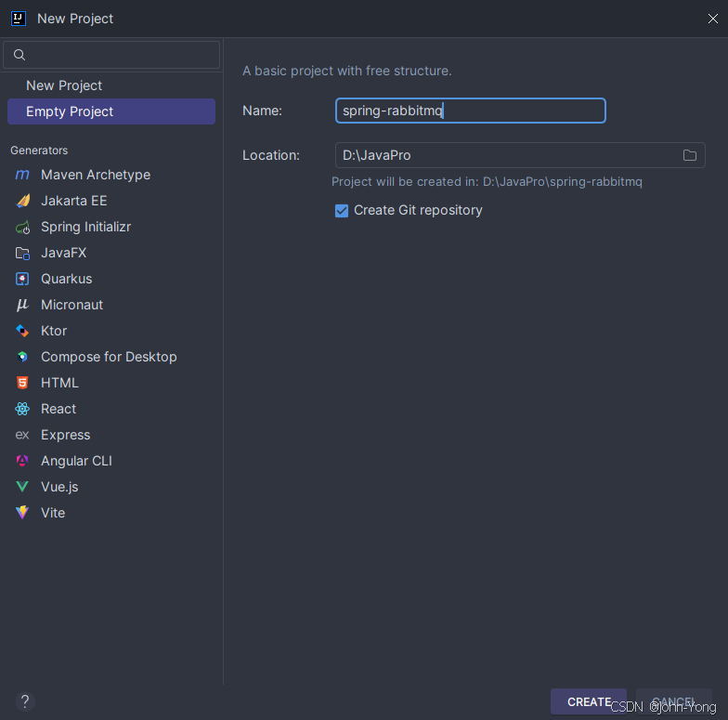Browse location with the folder icon
This screenshot has width=728, height=720.
(689, 155)
